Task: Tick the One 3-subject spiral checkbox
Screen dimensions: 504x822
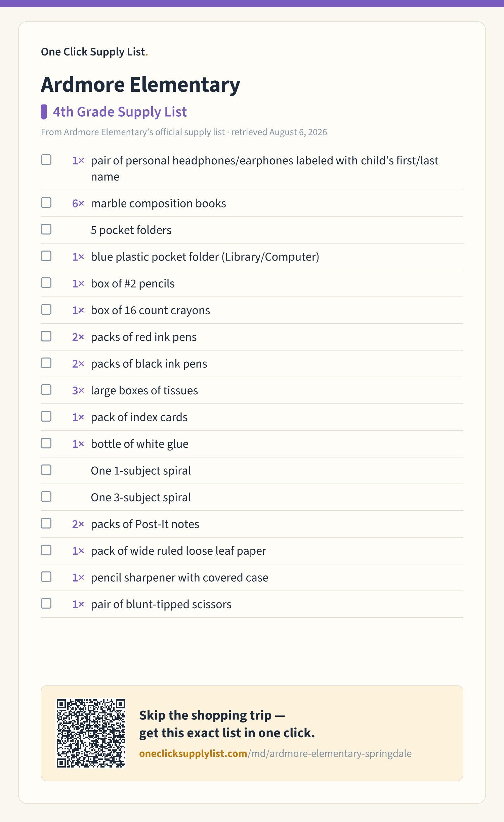Action: point(46,497)
